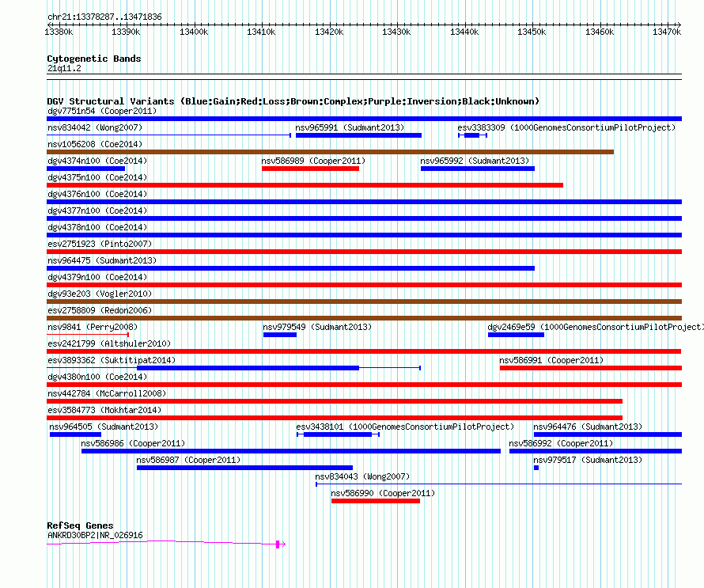Click the nsv586990 red loss bar

(x=376, y=501)
